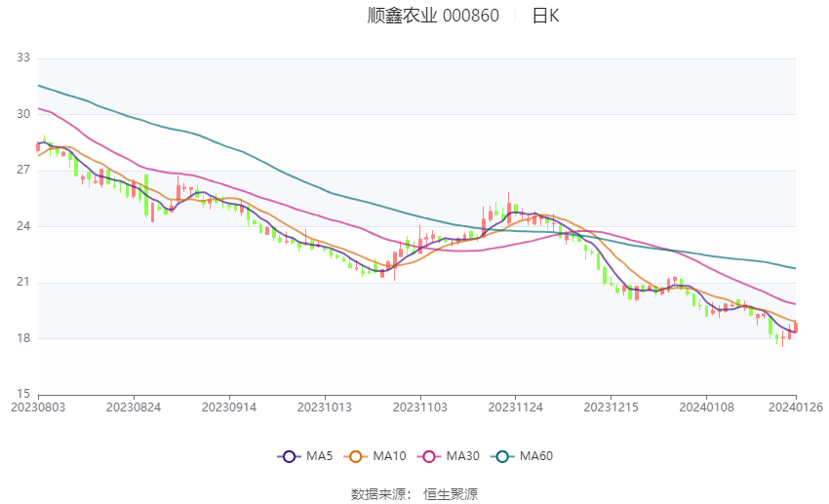The height and width of the screenshot is (504, 829).
Task: Click the 20231013 date axis label
Action: click(325, 407)
